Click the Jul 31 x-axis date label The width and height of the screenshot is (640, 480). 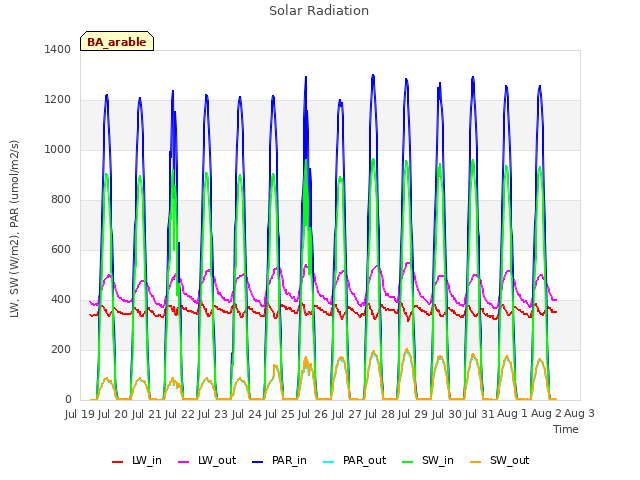point(480,414)
